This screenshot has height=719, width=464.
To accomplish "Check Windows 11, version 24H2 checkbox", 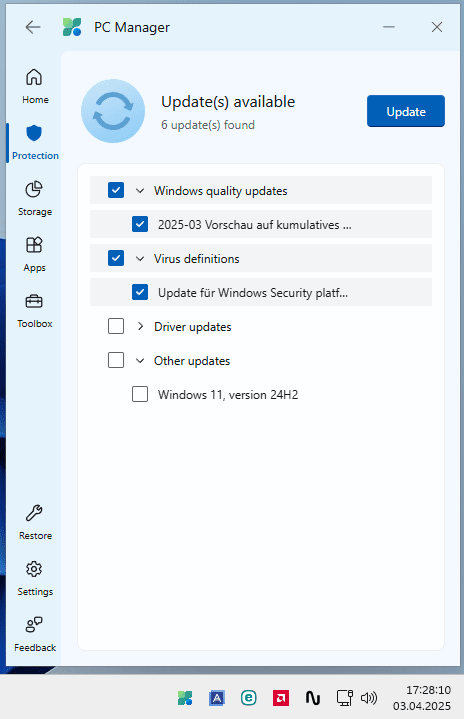I will tap(140, 394).
